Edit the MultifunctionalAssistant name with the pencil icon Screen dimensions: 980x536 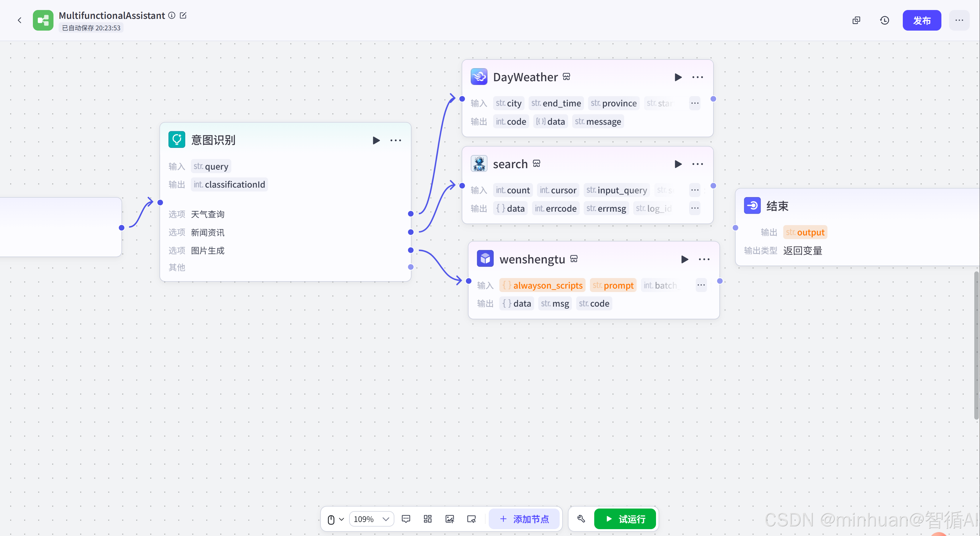point(183,16)
